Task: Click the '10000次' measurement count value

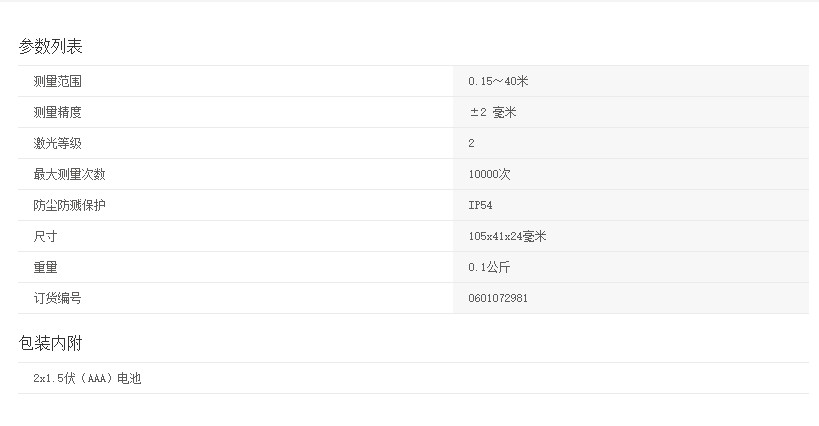Action: click(x=489, y=174)
